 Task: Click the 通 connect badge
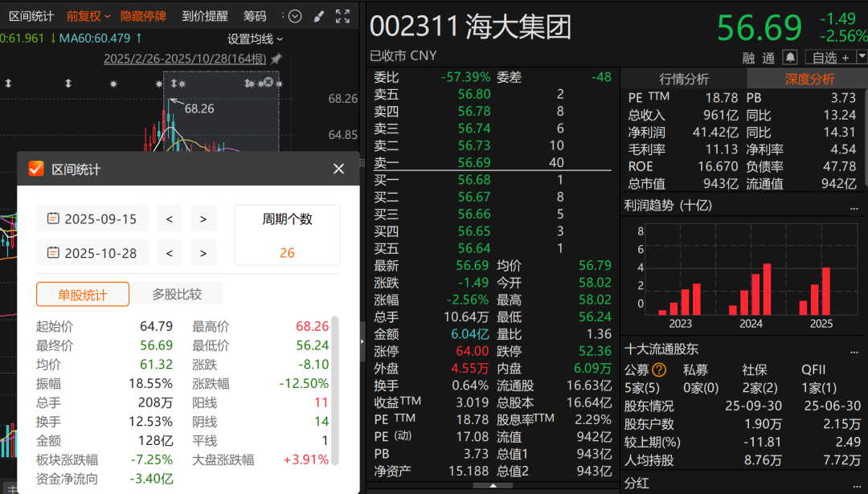click(x=768, y=58)
